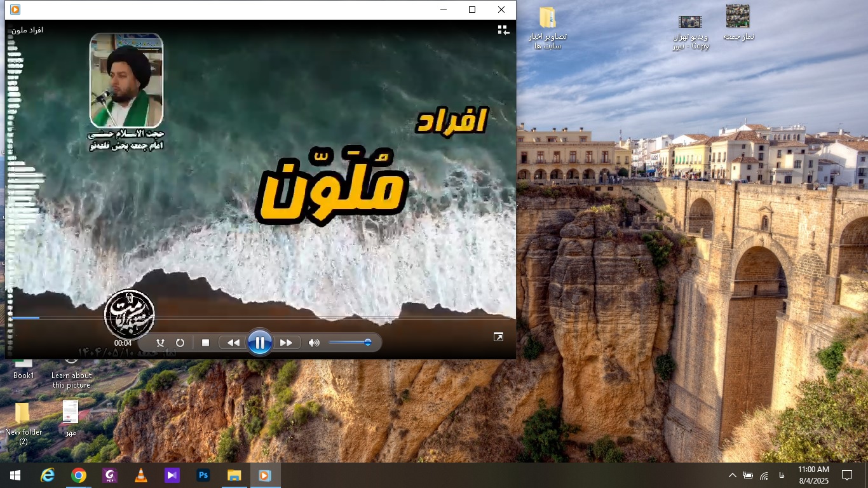Toggle repeat mode in the player
868x488 pixels.
[180, 342]
